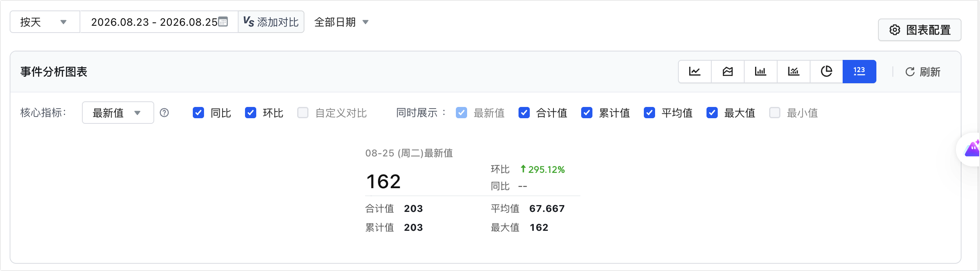Click the help icon beside 核心指标

164,113
